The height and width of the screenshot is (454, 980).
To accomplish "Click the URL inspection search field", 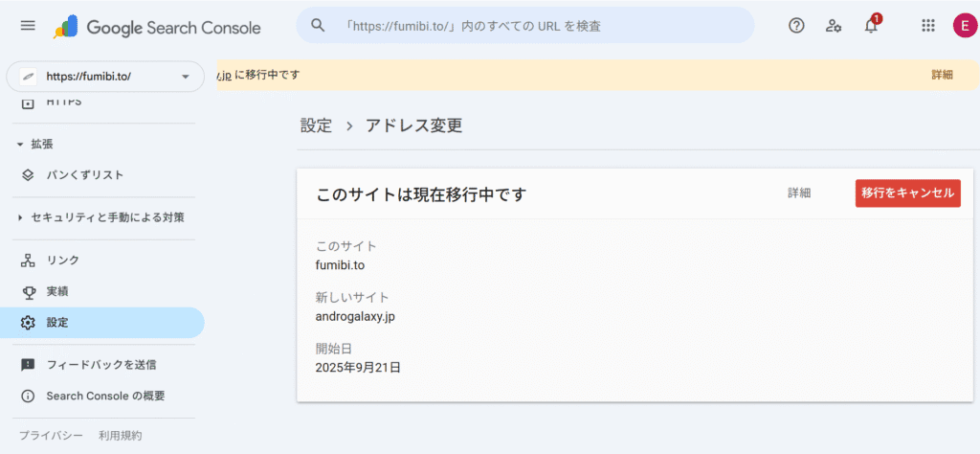I will [525, 26].
